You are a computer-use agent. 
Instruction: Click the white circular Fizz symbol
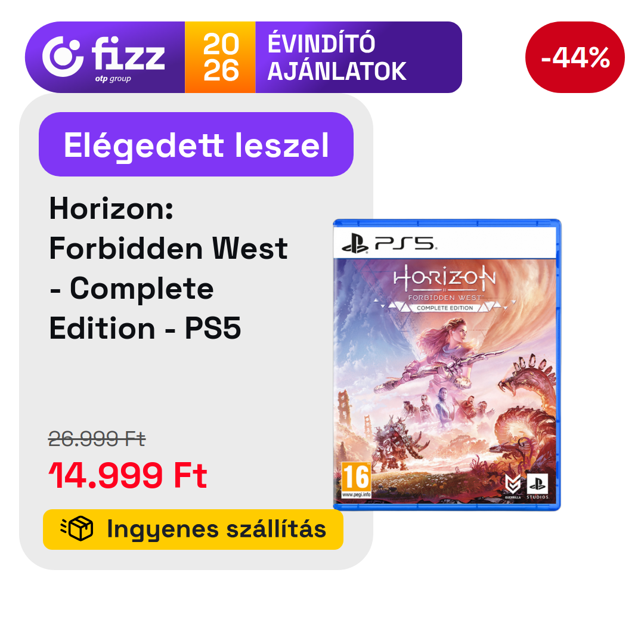coord(63,57)
